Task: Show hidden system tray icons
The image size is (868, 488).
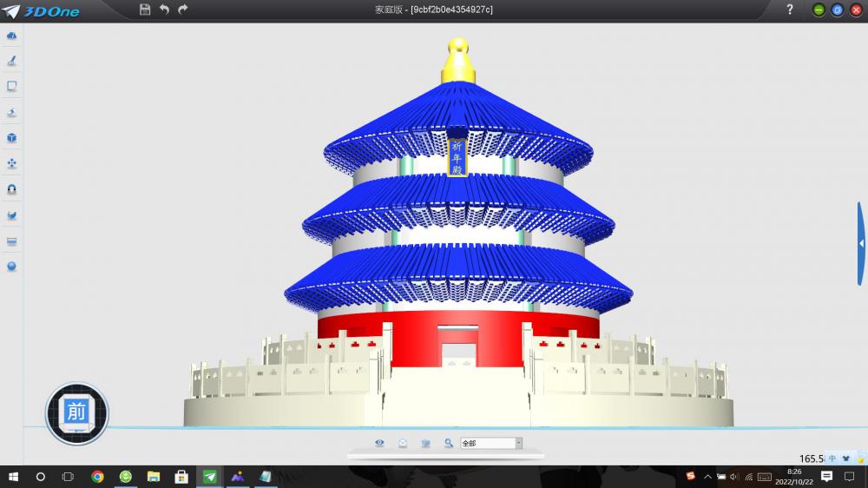Action: coord(707,477)
